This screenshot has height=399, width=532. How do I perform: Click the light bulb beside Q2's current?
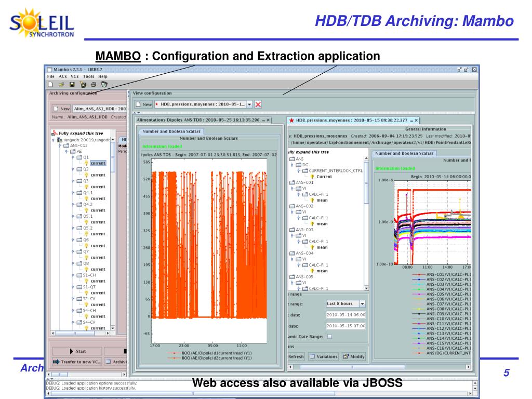[87, 175]
